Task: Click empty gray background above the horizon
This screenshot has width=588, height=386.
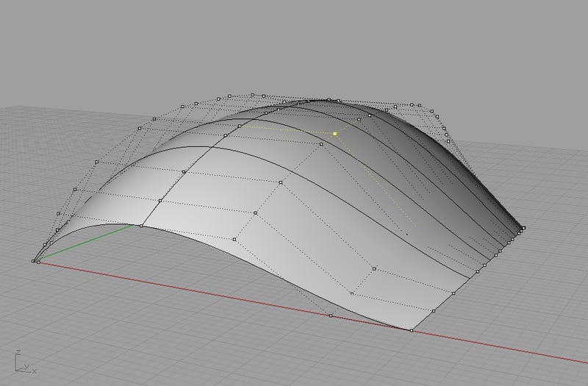Action: coord(294,44)
